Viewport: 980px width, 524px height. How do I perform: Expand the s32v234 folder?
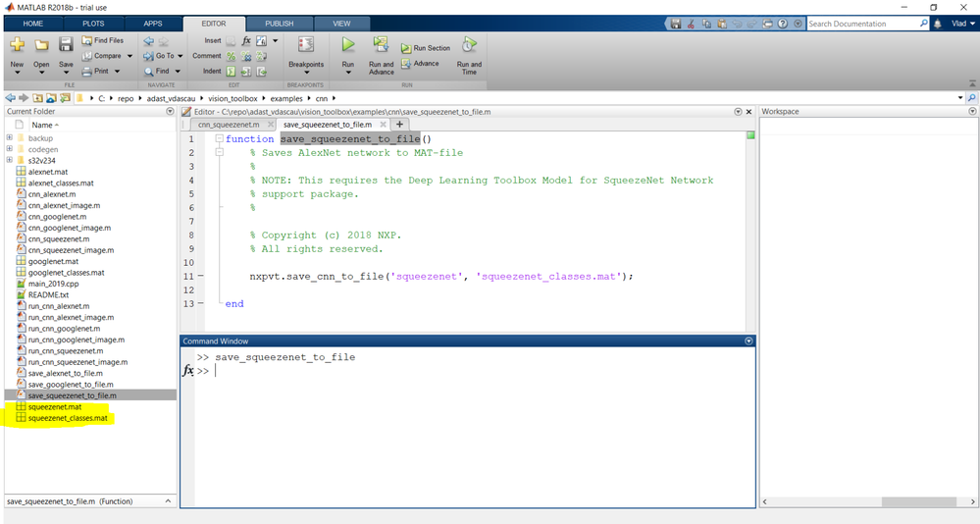10,160
